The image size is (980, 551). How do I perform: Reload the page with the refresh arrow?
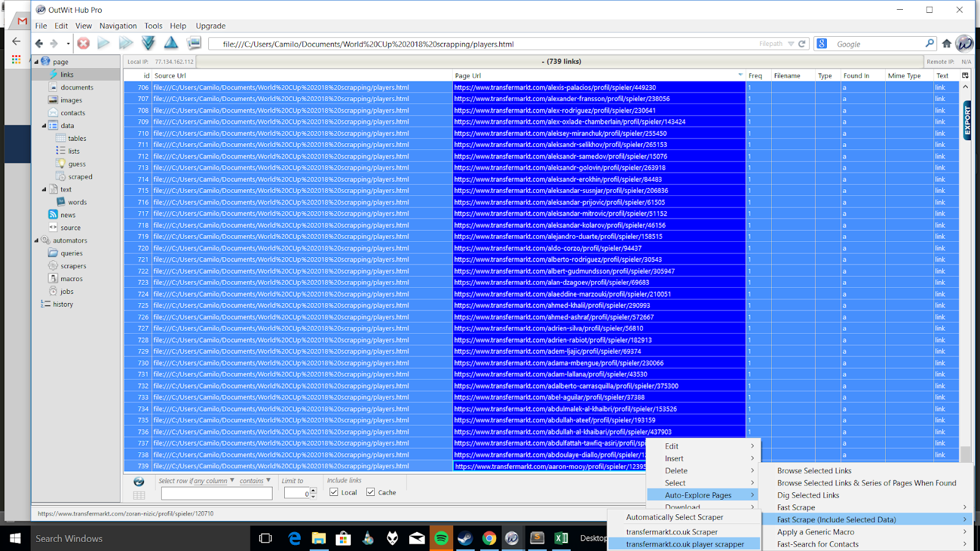coord(802,43)
